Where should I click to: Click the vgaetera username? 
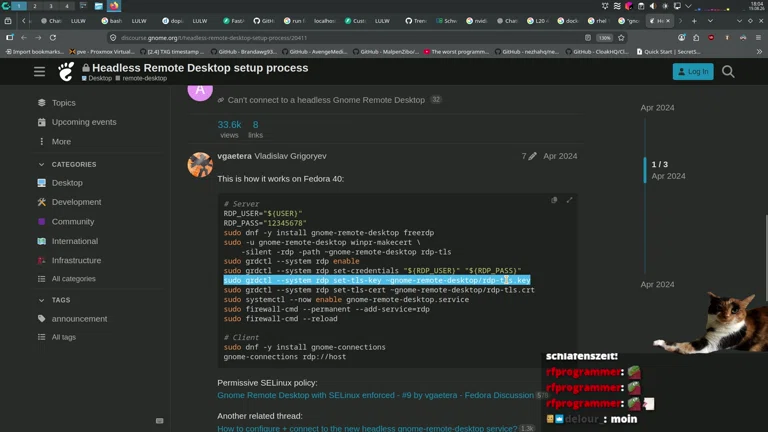pyautogui.click(x=234, y=156)
